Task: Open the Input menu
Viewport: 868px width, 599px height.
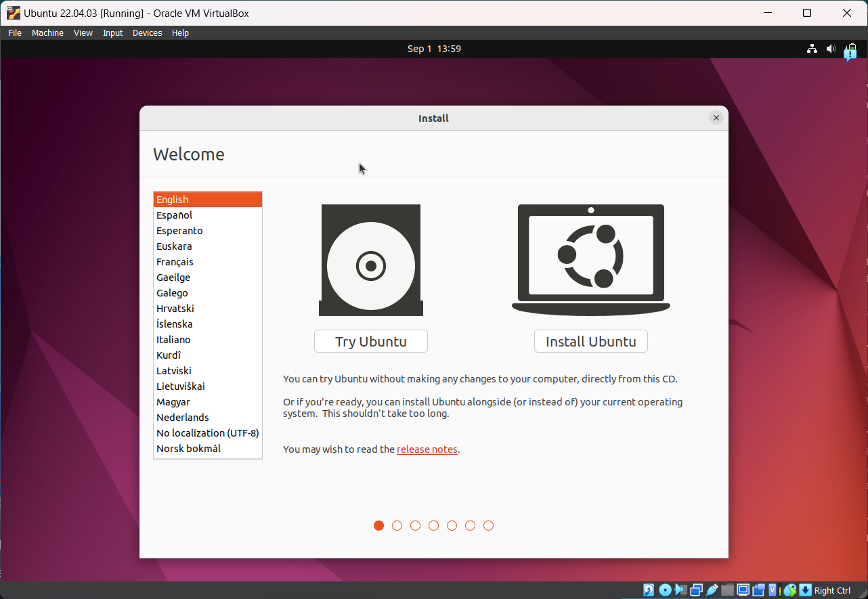Action: [113, 32]
